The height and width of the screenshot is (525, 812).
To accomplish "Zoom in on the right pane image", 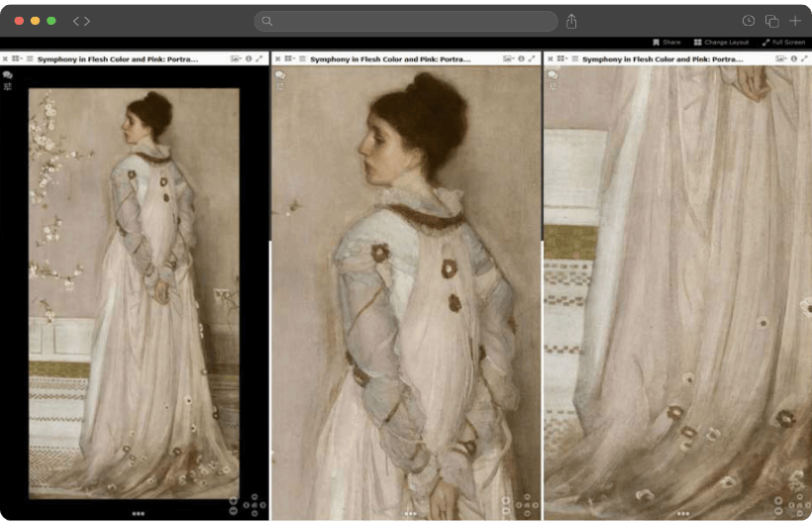I will (x=778, y=500).
